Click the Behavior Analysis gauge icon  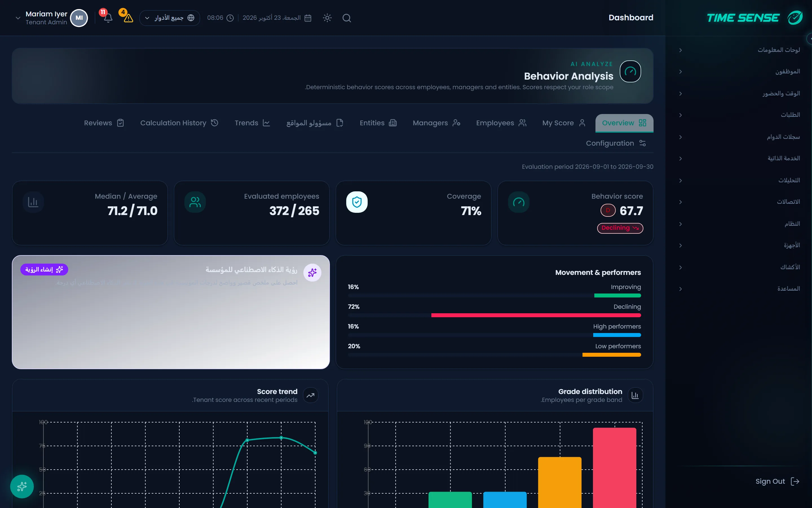pos(630,71)
